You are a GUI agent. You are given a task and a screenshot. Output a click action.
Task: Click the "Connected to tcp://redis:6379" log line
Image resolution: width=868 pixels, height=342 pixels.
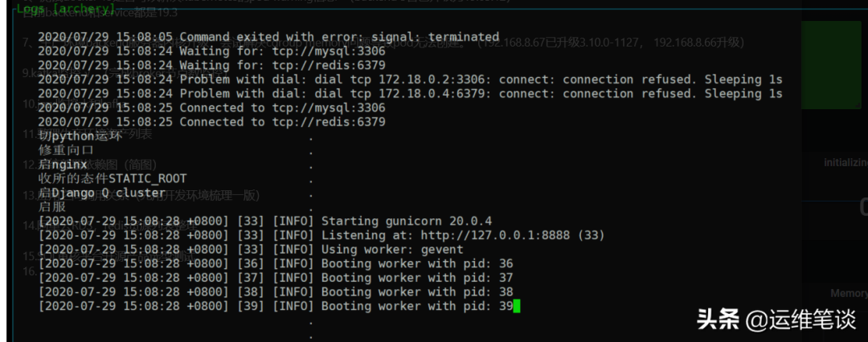[x=211, y=122]
